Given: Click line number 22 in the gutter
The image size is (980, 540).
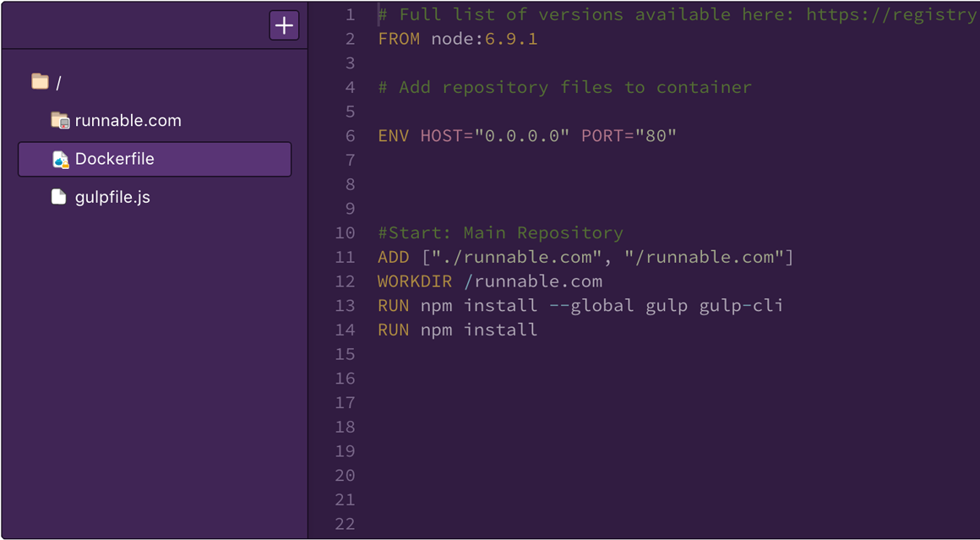Looking at the screenshot, I should pos(345,524).
